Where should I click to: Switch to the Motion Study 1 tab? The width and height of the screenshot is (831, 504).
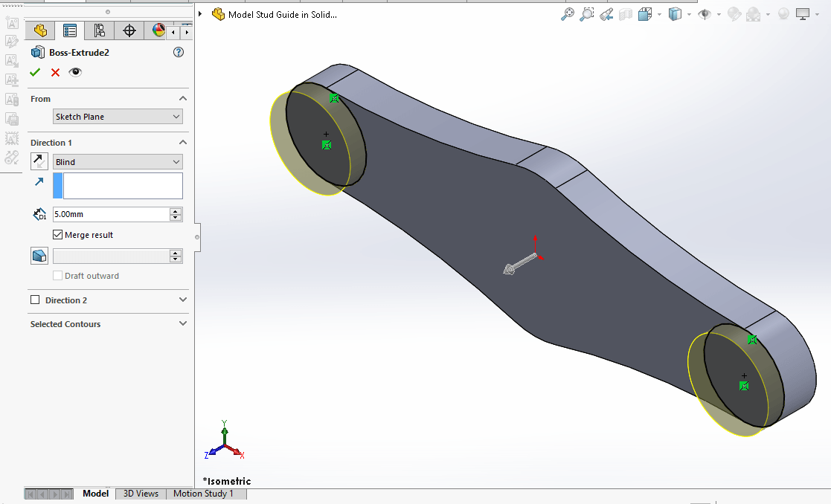[x=204, y=494]
